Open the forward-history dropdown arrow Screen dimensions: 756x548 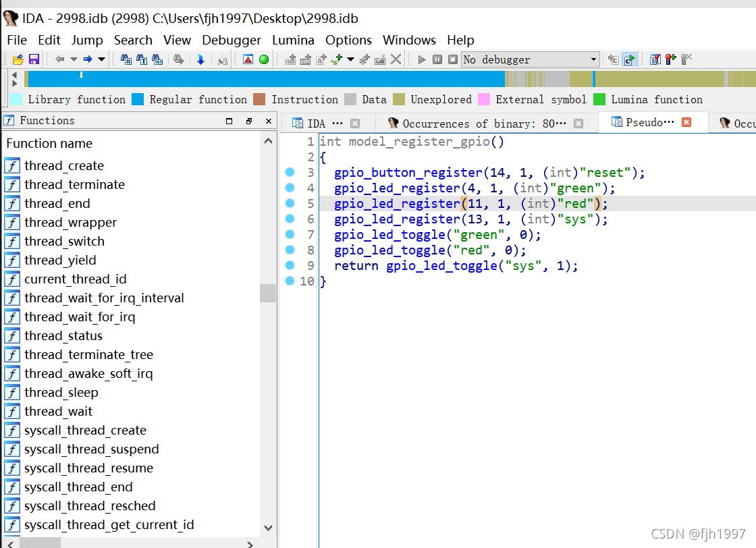101,59
